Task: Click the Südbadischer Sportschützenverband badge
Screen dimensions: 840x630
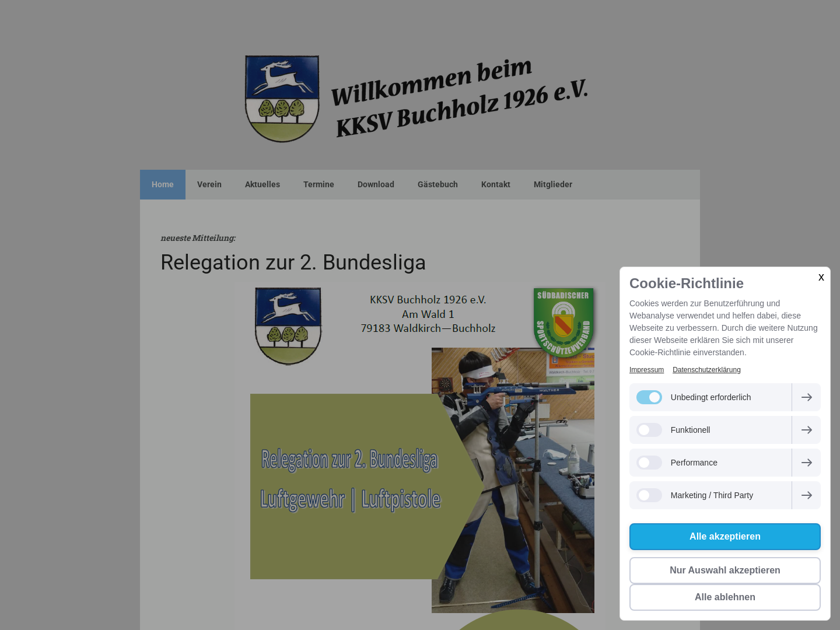Action: [563, 323]
